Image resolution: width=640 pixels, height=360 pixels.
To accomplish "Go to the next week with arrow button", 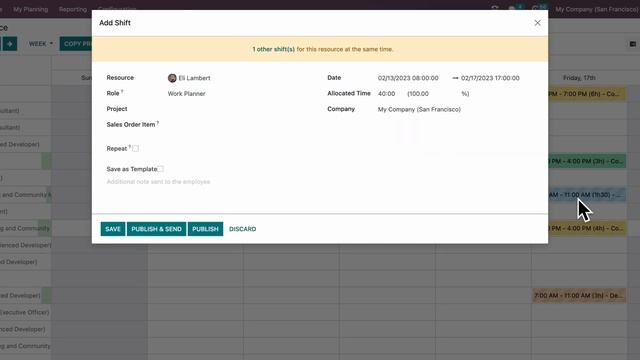I will click(10, 44).
